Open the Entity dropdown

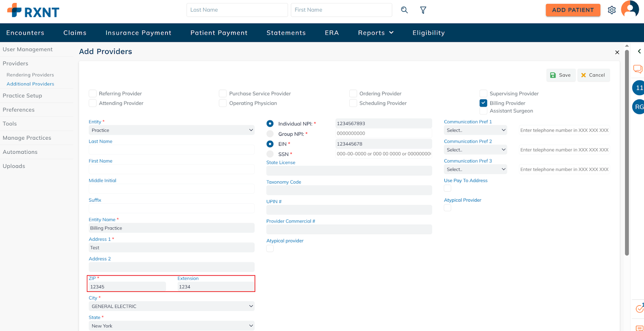[x=171, y=130]
